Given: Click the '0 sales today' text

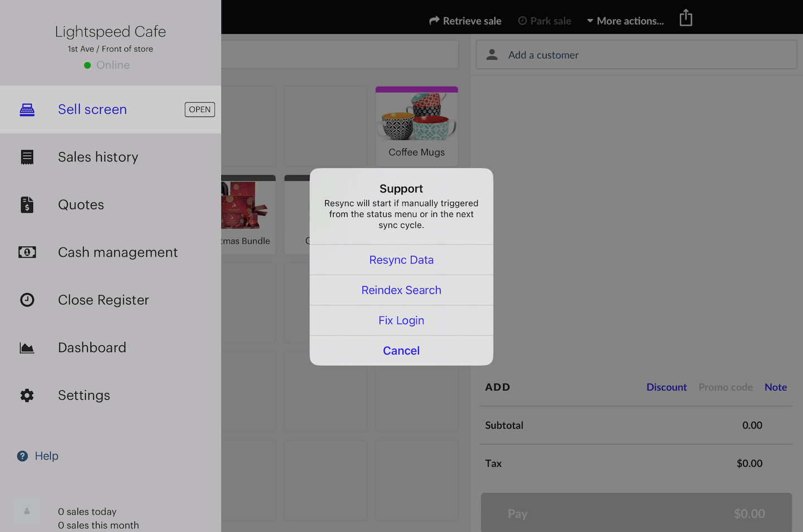Looking at the screenshot, I should click(87, 511).
